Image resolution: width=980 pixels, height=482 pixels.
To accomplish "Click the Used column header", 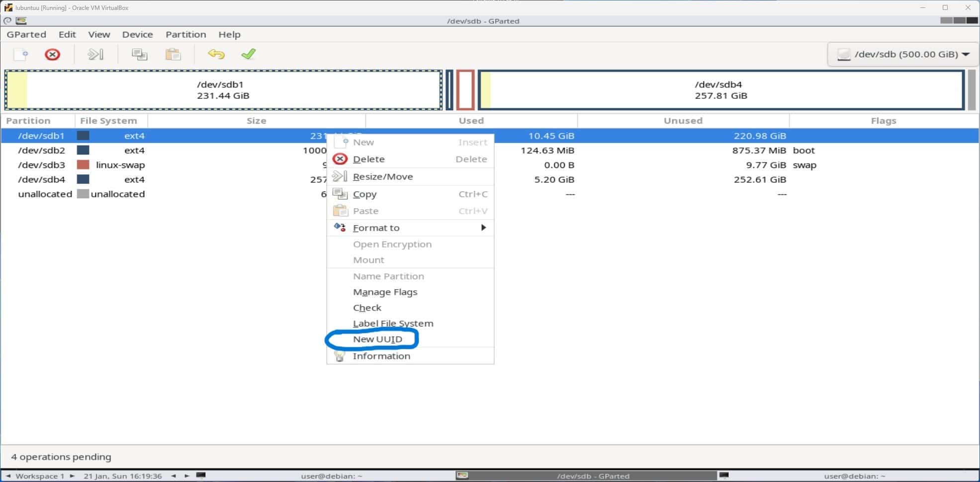I will [471, 121].
